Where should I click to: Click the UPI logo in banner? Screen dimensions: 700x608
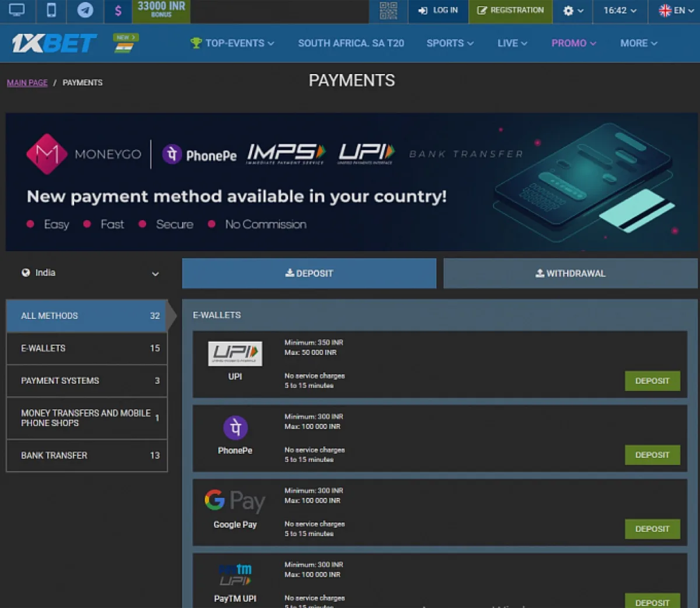(x=366, y=154)
